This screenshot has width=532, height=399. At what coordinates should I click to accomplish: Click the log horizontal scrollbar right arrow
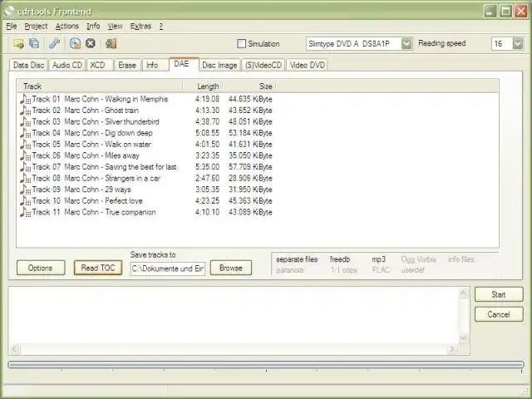point(452,348)
